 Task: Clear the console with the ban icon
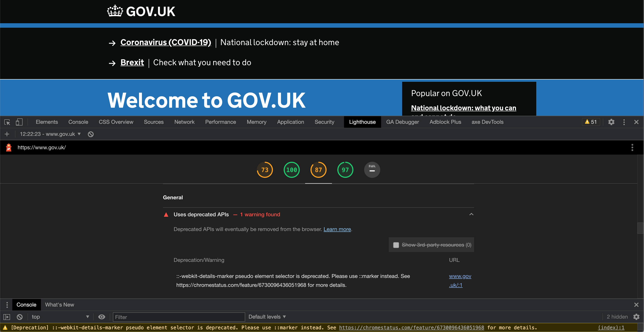point(20,317)
